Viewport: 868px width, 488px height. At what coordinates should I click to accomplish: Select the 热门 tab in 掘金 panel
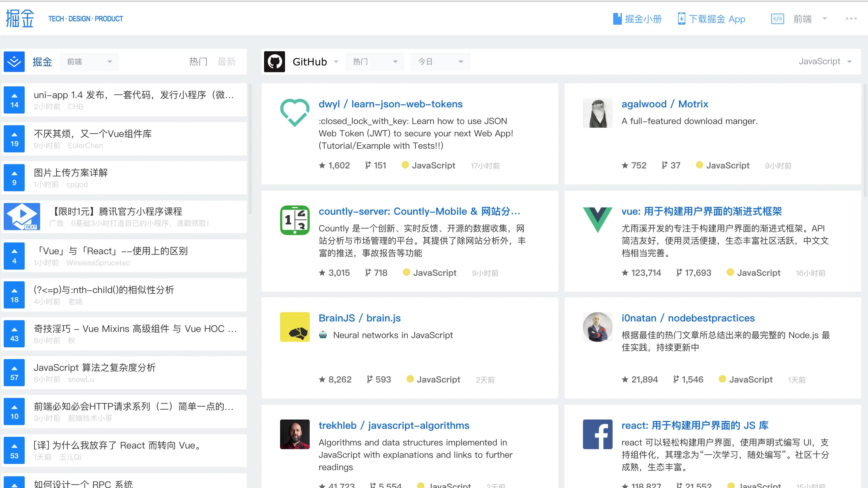198,62
